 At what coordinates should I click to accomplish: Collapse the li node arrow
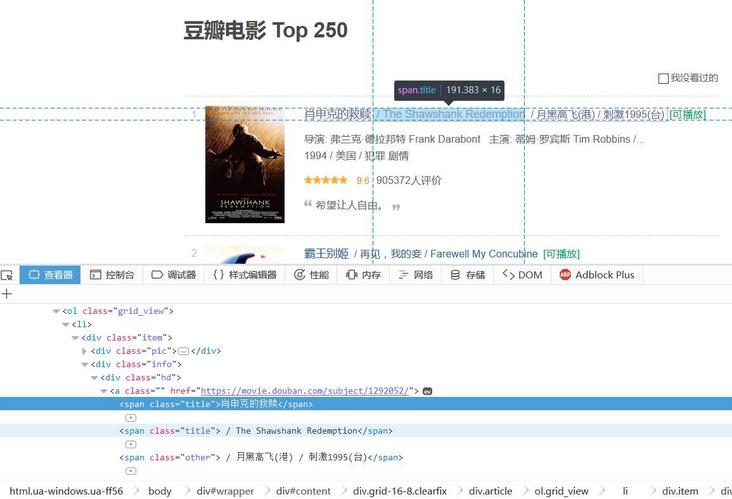pos(66,324)
